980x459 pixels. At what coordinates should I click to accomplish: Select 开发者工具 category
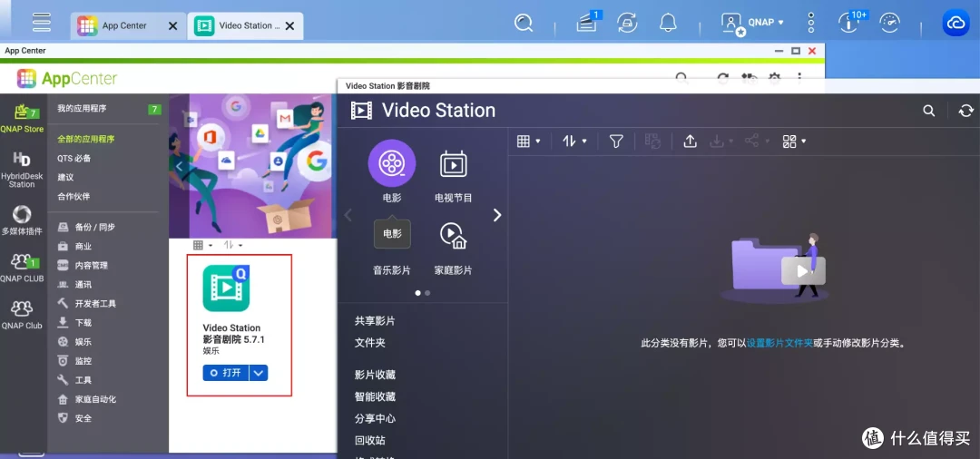click(x=95, y=304)
